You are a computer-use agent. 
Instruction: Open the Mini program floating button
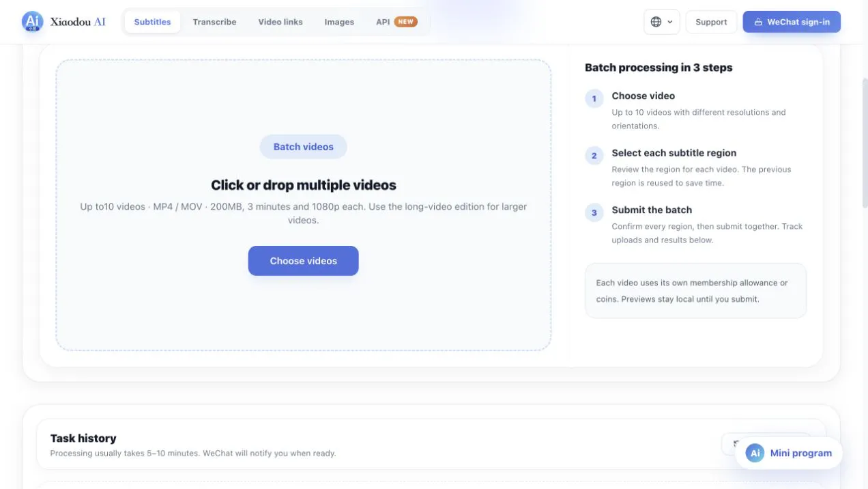789,453
